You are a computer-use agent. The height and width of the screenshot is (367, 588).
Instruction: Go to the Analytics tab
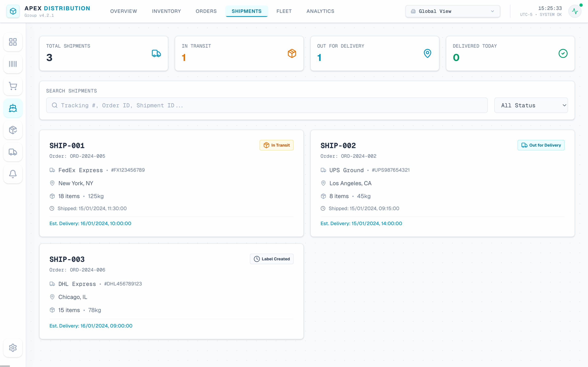coord(320,11)
